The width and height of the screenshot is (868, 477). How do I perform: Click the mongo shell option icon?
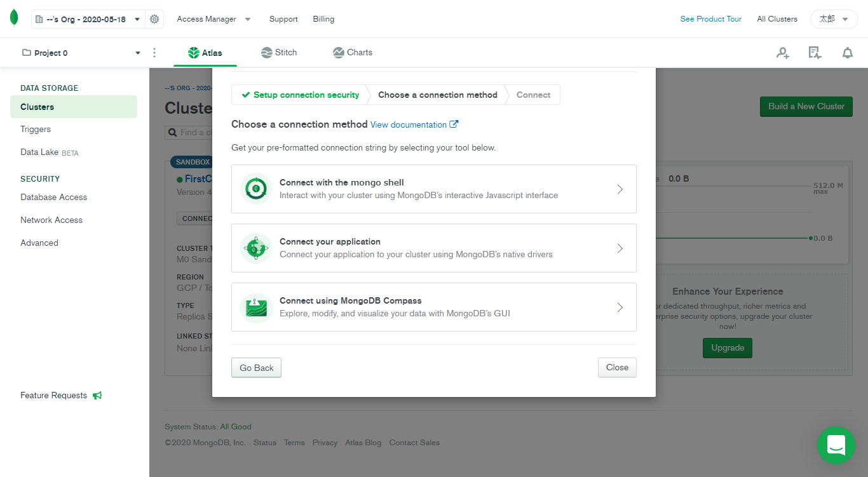point(257,189)
